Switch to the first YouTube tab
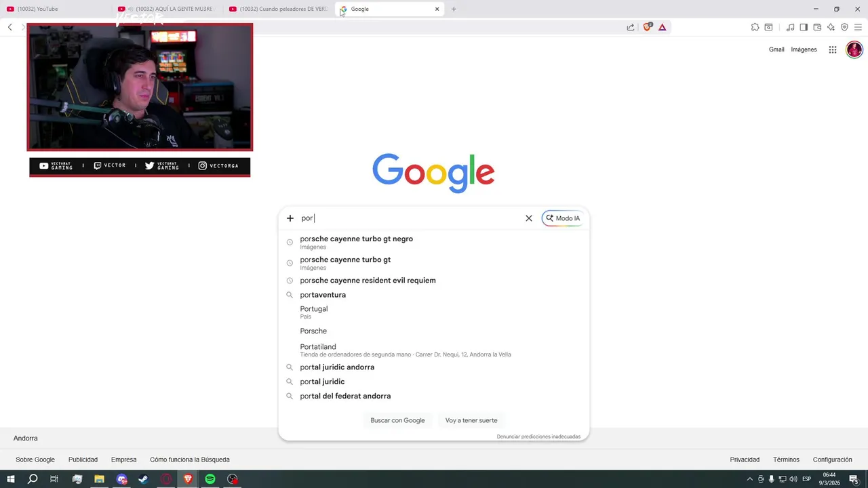The width and height of the screenshot is (868, 488). (x=54, y=9)
